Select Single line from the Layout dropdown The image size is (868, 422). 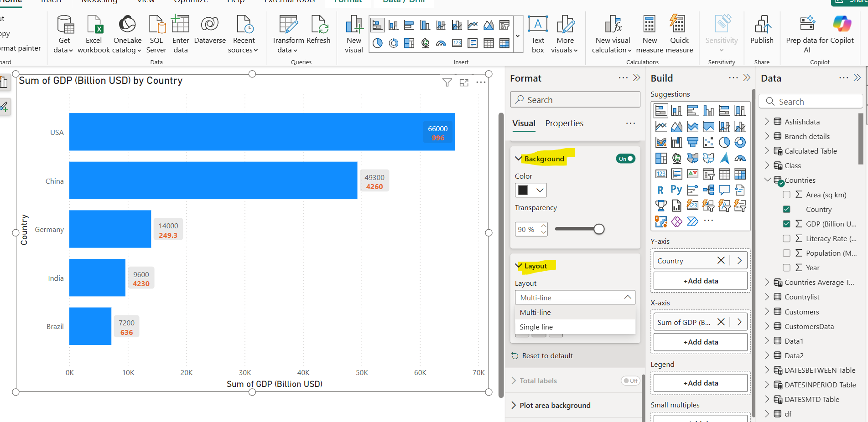tap(536, 327)
